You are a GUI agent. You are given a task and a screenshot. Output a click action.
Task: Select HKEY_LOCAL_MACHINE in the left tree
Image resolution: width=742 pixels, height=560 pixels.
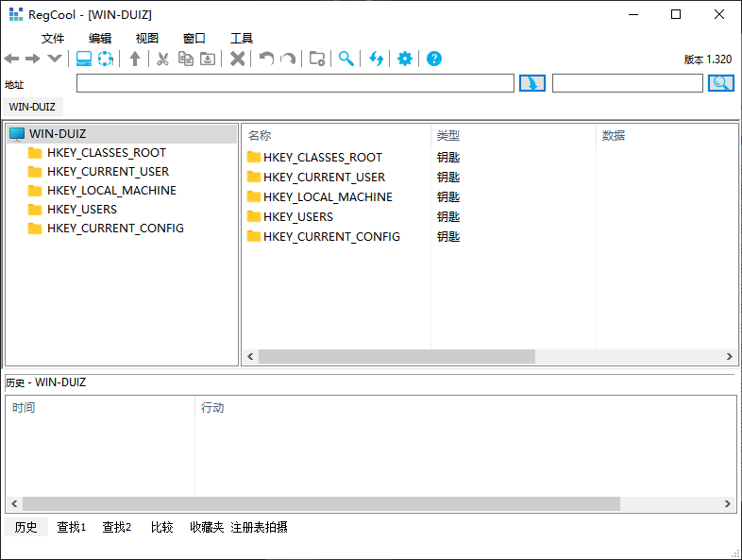(x=111, y=191)
